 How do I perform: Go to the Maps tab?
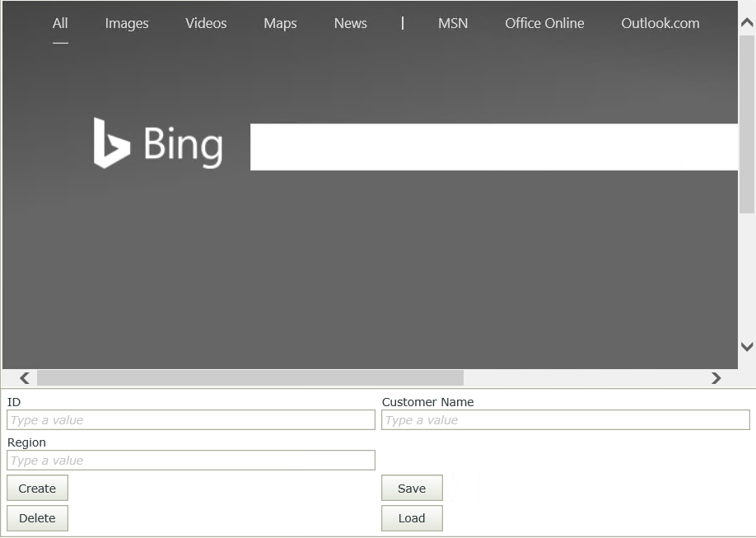(x=280, y=23)
